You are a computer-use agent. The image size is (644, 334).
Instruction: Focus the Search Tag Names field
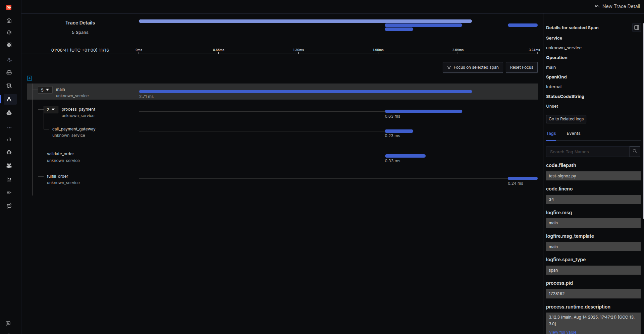point(588,152)
